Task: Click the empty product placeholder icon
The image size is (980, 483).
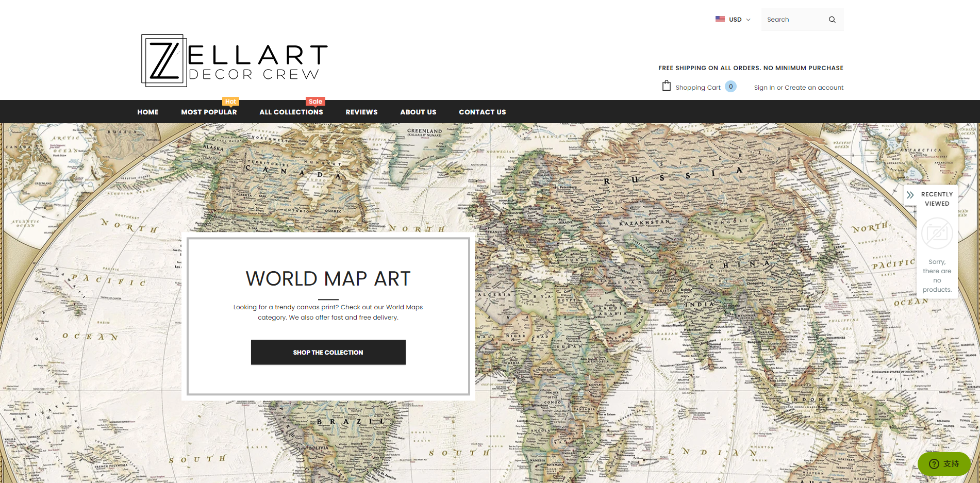Action: 937,234
